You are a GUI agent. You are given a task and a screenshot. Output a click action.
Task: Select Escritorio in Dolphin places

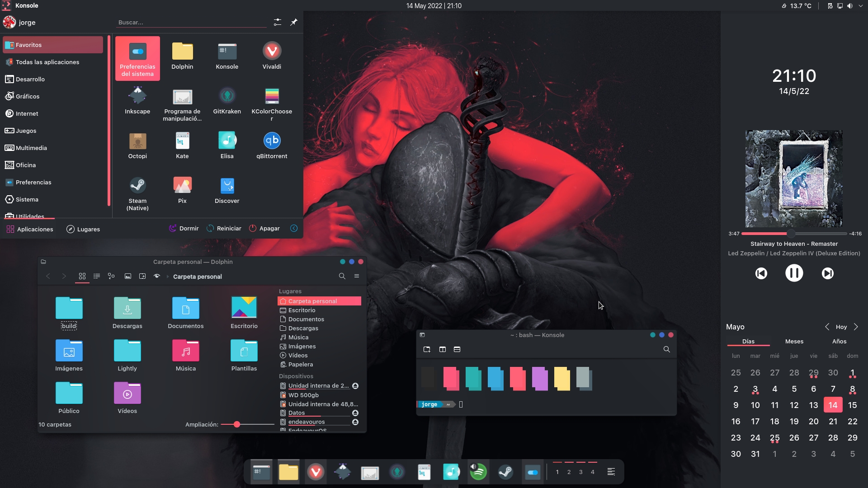point(319,310)
